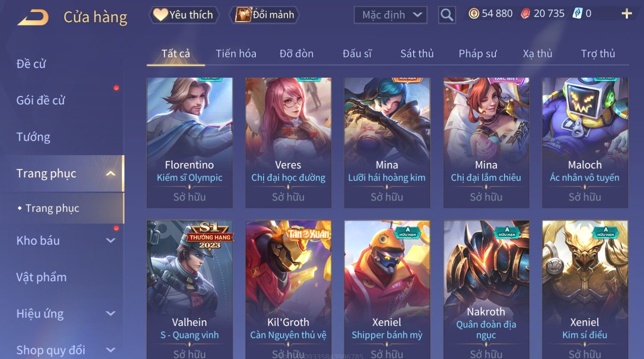Viewport: 644px width, 359px height.
Task: Open Đổi mảnh fragment exchange chest
Action: 264,15
